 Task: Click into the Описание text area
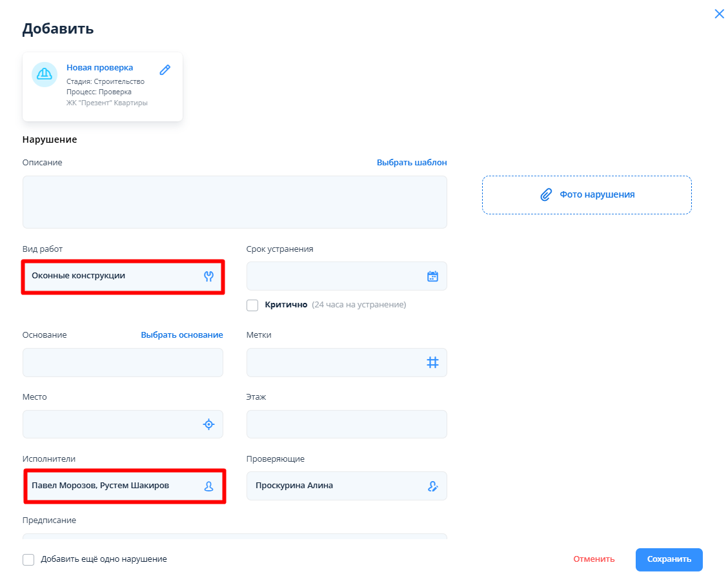pos(234,201)
